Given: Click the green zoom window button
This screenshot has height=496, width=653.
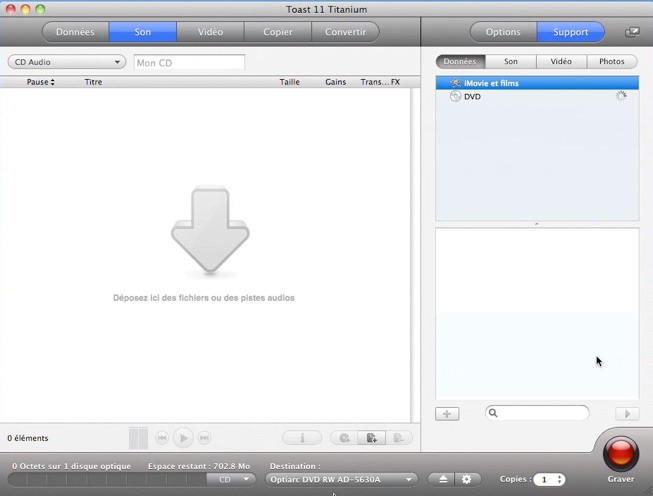Looking at the screenshot, I should [x=40, y=9].
